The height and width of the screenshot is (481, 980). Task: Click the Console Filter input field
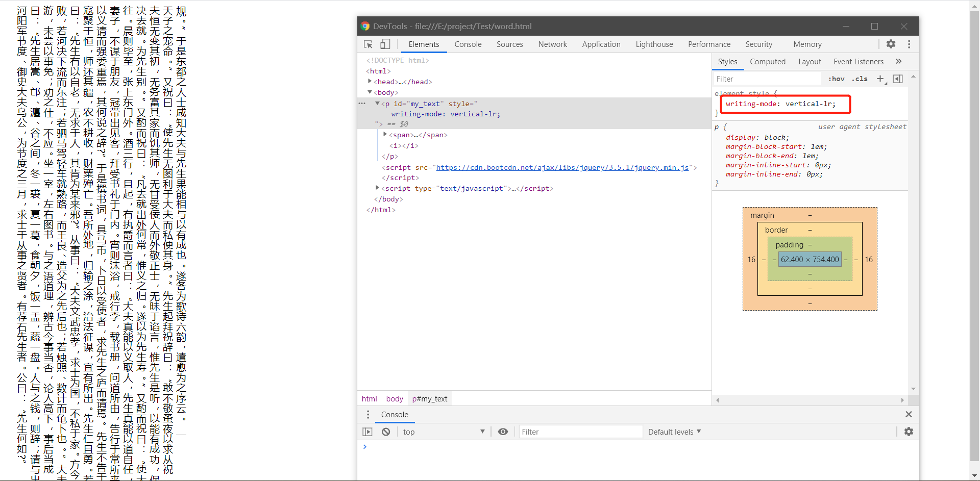point(580,432)
